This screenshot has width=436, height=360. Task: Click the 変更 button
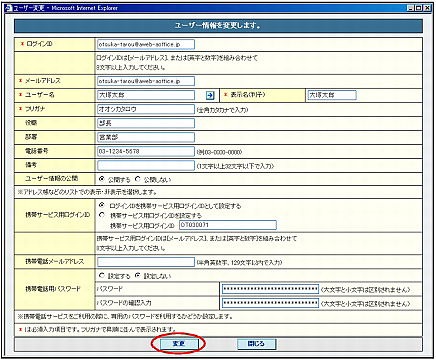[179, 344]
